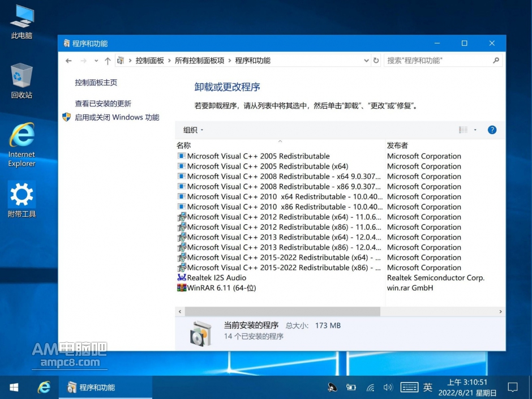Click 控制面板 in the breadcrumb path
This screenshot has width=532, height=399.
click(x=149, y=61)
